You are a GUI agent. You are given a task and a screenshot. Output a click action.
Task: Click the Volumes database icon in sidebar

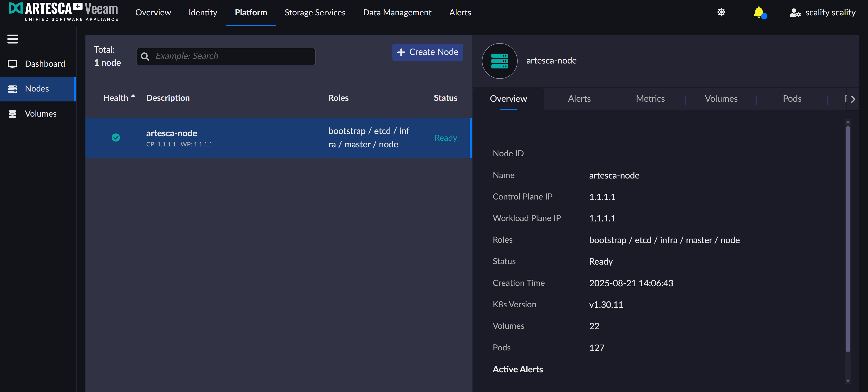12,114
